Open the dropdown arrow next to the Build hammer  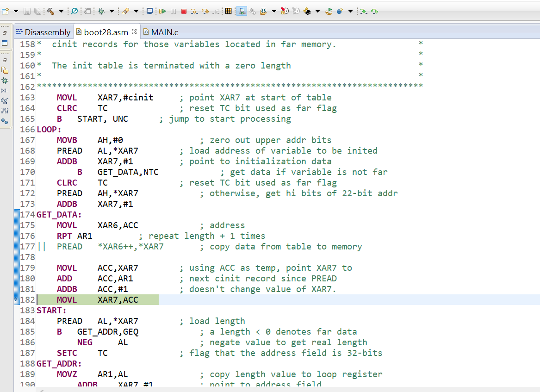coord(61,11)
